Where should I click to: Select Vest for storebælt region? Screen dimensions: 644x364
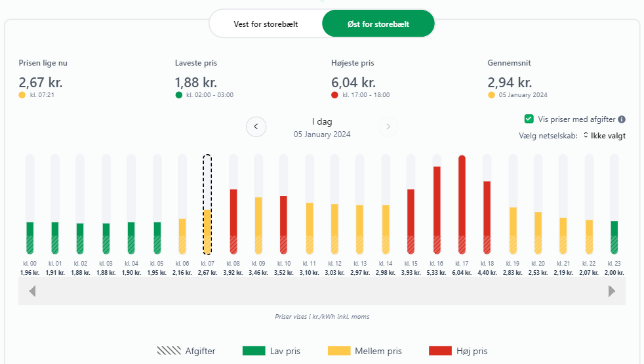(x=266, y=24)
